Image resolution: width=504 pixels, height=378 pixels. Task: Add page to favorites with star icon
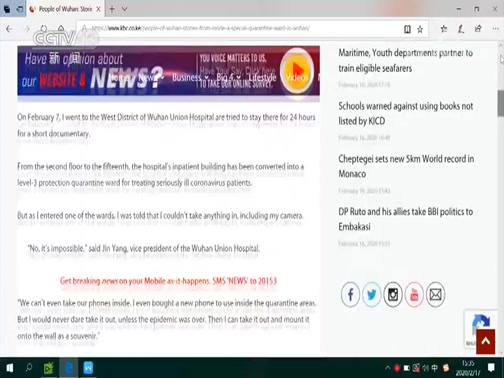click(420, 29)
